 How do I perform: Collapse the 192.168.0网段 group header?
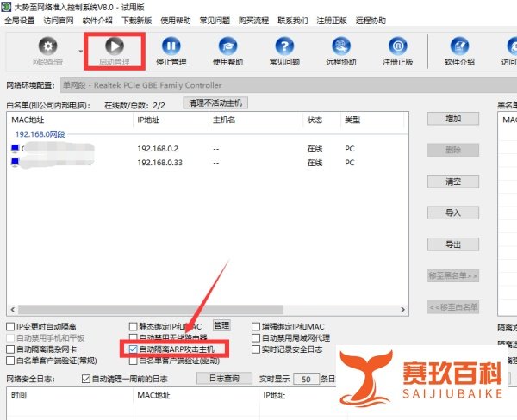pos(40,134)
